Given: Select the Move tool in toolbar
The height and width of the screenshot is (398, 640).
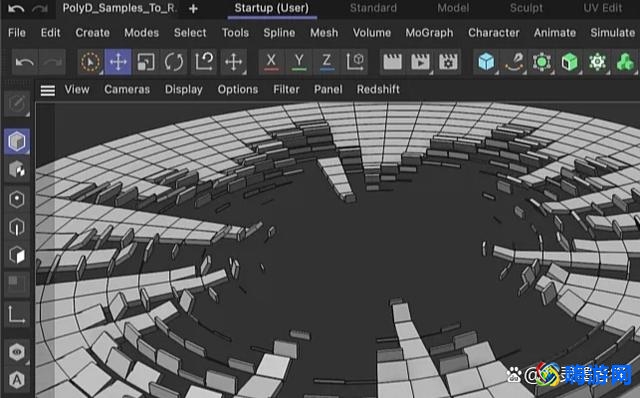Looking at the screenshot, I should [x=118, y=62].
